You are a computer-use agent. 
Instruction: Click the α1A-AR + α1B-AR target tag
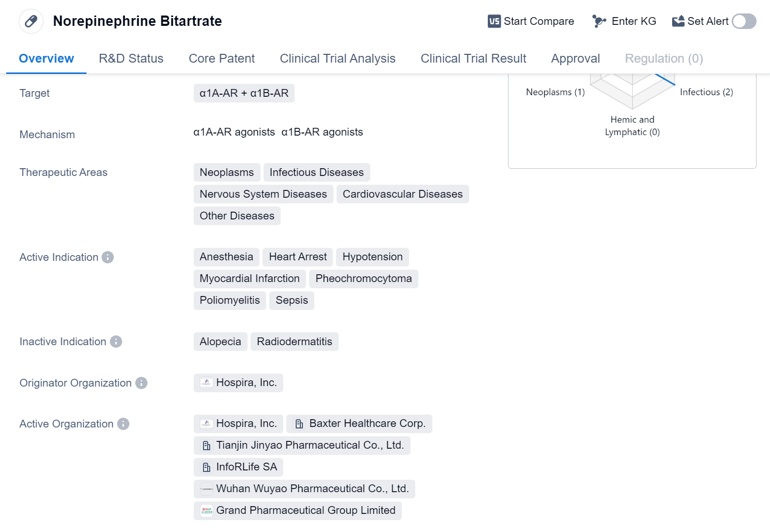[244, 93]
